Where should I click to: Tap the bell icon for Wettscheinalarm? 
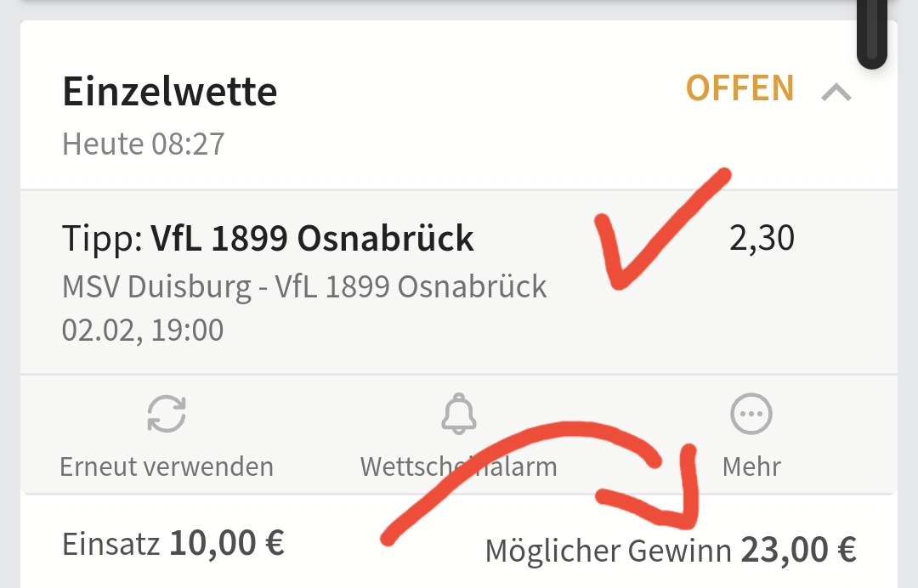point(458,416)
